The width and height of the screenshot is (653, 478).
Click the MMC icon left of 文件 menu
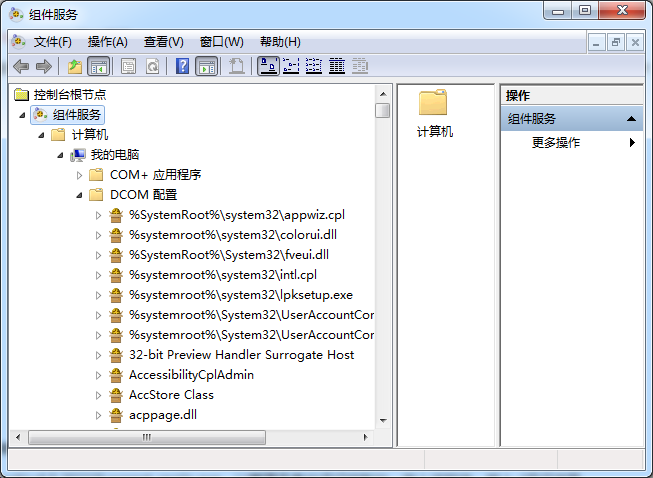pyautogui.click(x=19, y=42)
